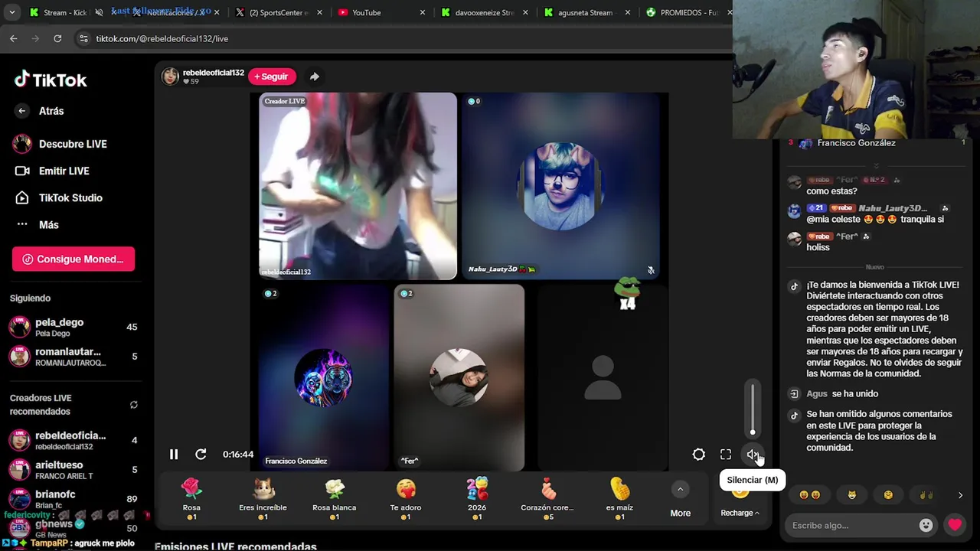
Task: Open the emoji picker in the chat box
Action: click(926, 525)
